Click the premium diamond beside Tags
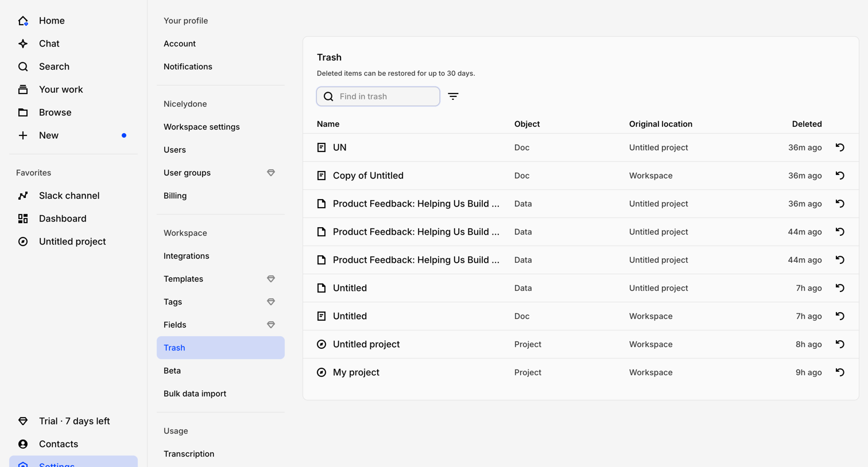Screen dimensions: 868x467 (x=271, y=302)
